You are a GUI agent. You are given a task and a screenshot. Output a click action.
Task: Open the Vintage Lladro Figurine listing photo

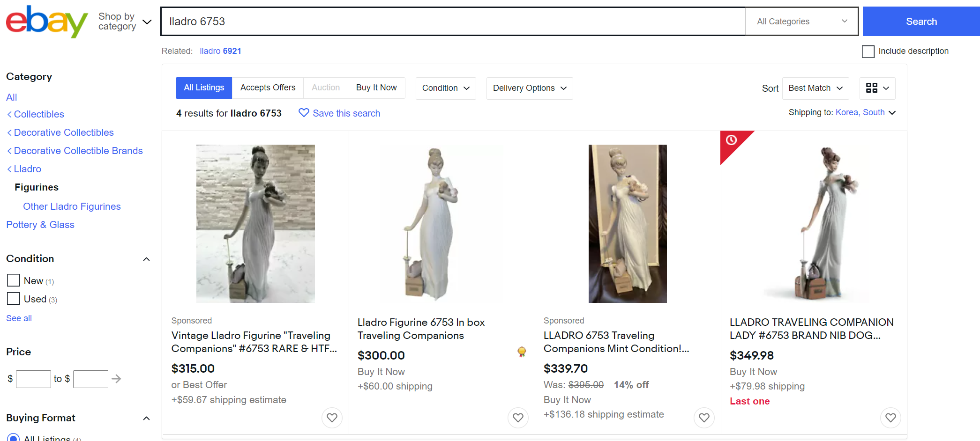tap(255, 224)
